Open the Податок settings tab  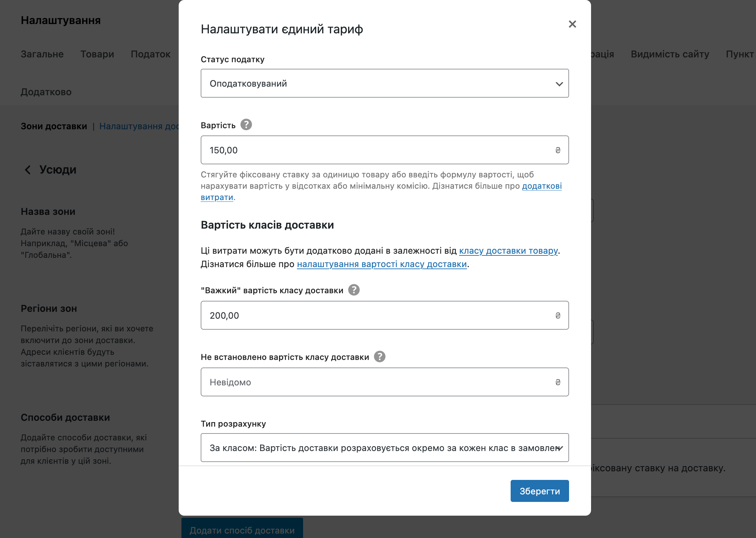tap(151, 54)
